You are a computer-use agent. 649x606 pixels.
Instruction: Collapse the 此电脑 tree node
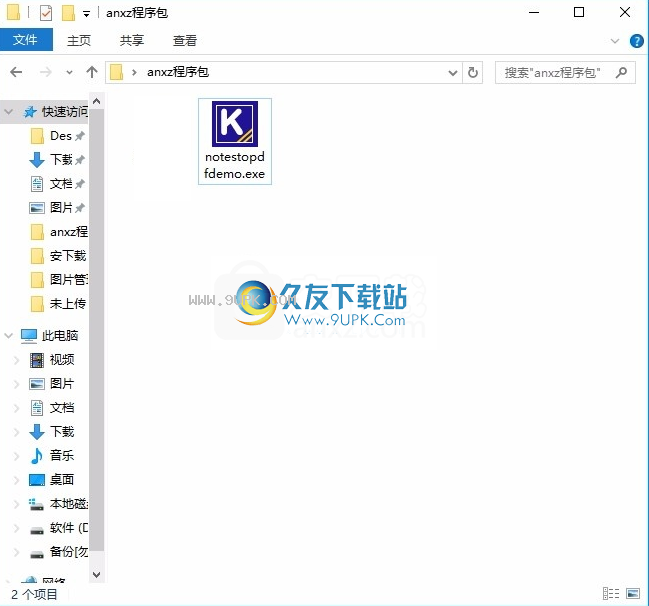9,336
